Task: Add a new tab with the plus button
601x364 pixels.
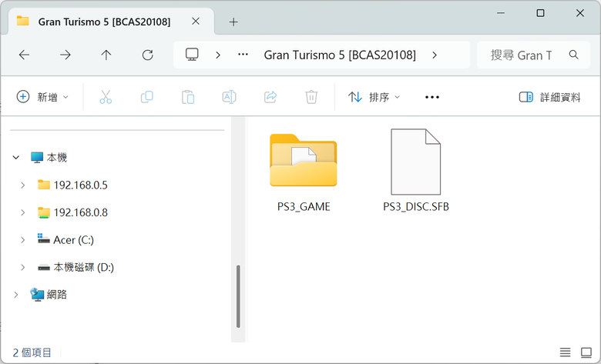Action: click(233, 22)
